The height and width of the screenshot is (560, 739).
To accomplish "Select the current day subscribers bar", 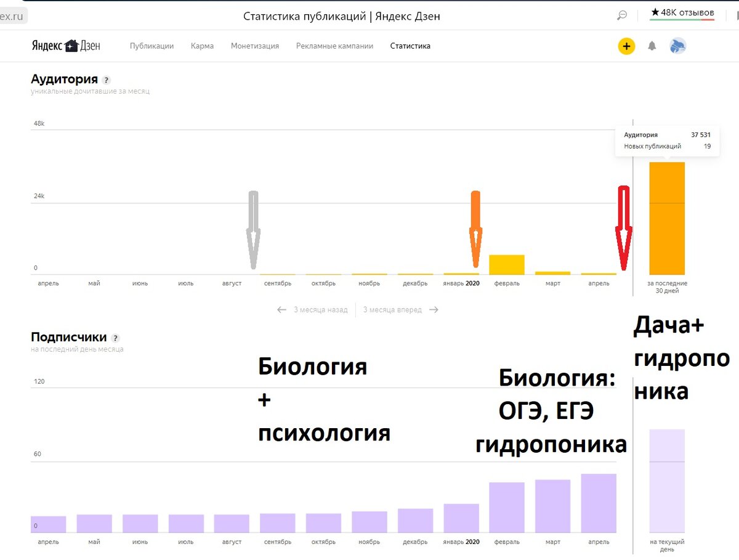I will pos(667,481).
